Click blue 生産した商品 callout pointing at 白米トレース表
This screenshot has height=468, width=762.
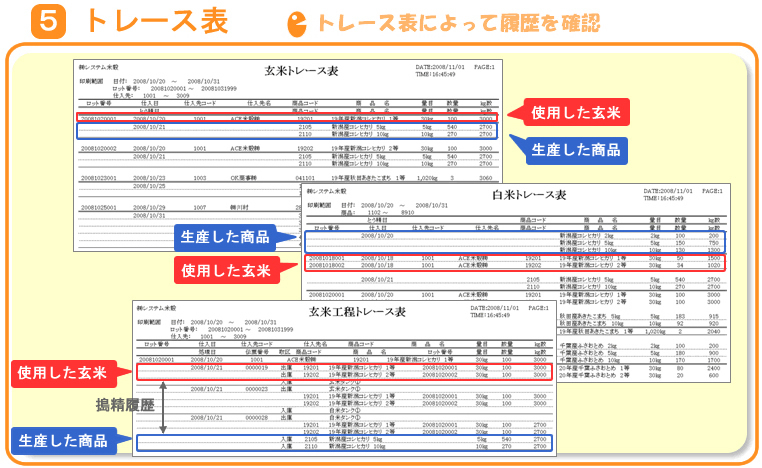(x=225, y=237)
